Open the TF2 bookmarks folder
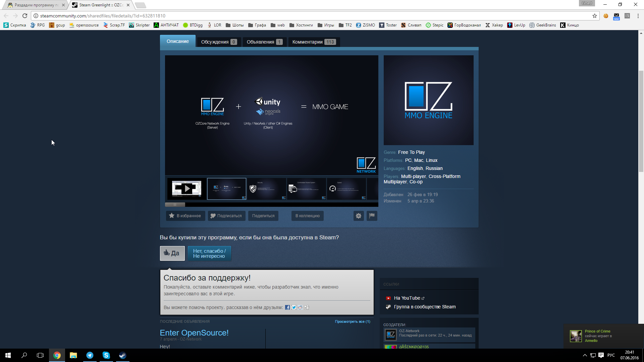This screenshot has width=644, height=362. click(x=345, y=25)
